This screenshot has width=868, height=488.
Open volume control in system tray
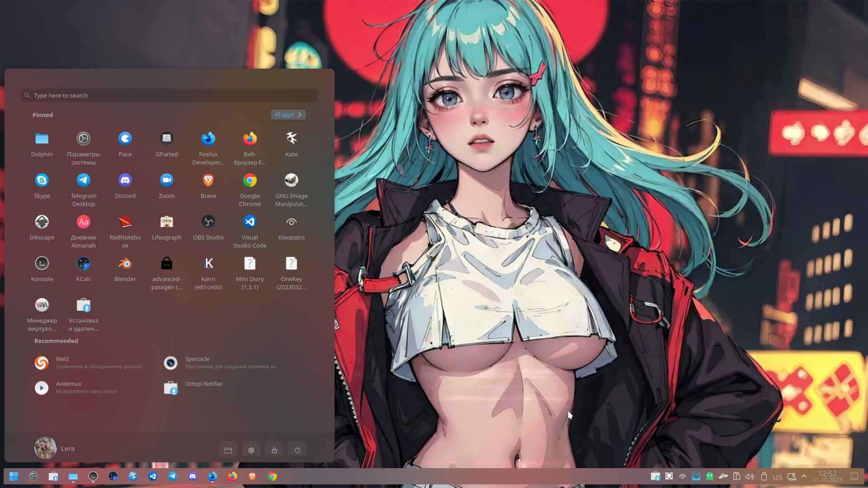750,477
